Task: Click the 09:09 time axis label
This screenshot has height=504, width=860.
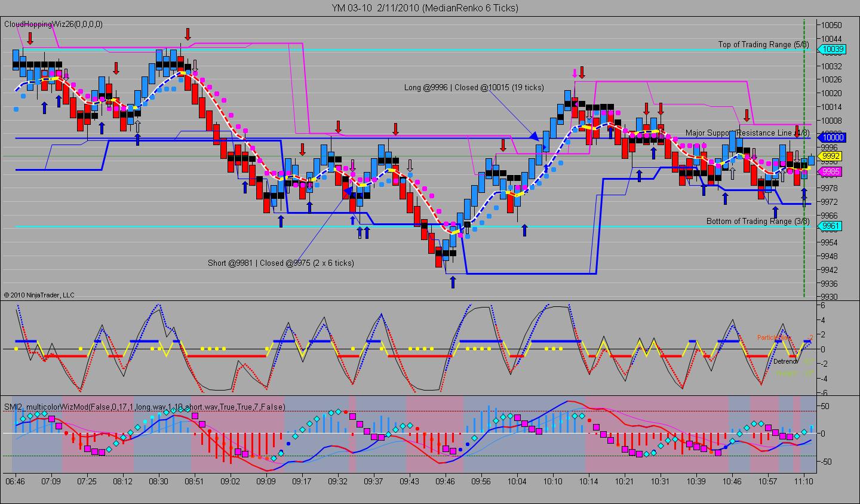Action: pyautogui.click(x=266, y=481)
